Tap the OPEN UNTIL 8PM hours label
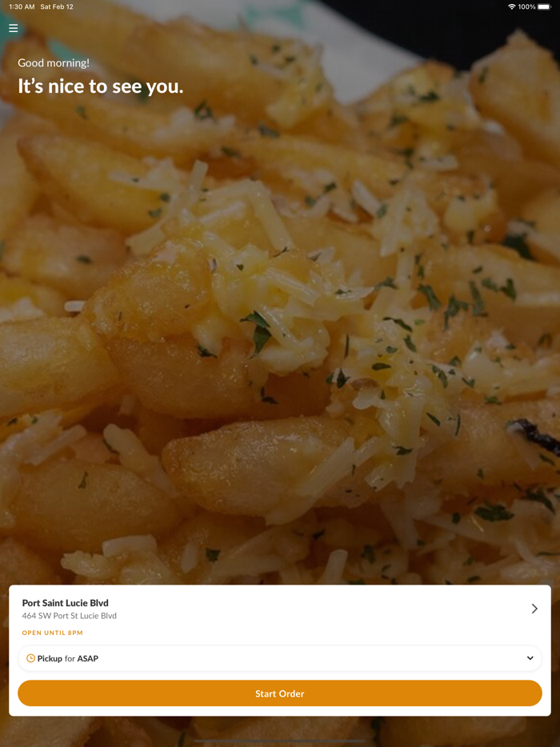560x747 pixels. click(53, 633)
